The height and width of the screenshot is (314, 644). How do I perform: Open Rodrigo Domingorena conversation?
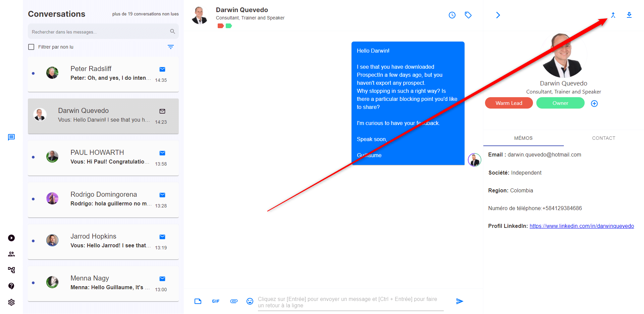tap(103, 200)
